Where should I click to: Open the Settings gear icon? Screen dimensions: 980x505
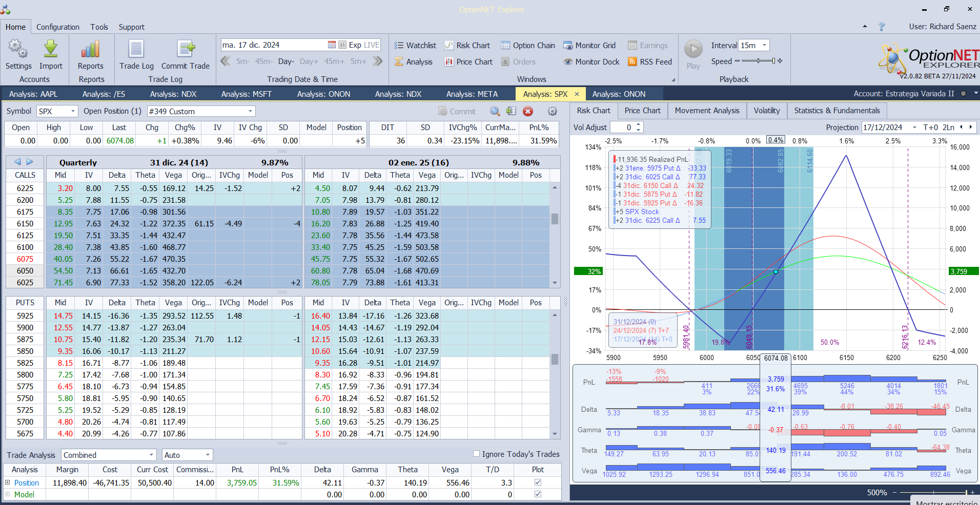18,50
